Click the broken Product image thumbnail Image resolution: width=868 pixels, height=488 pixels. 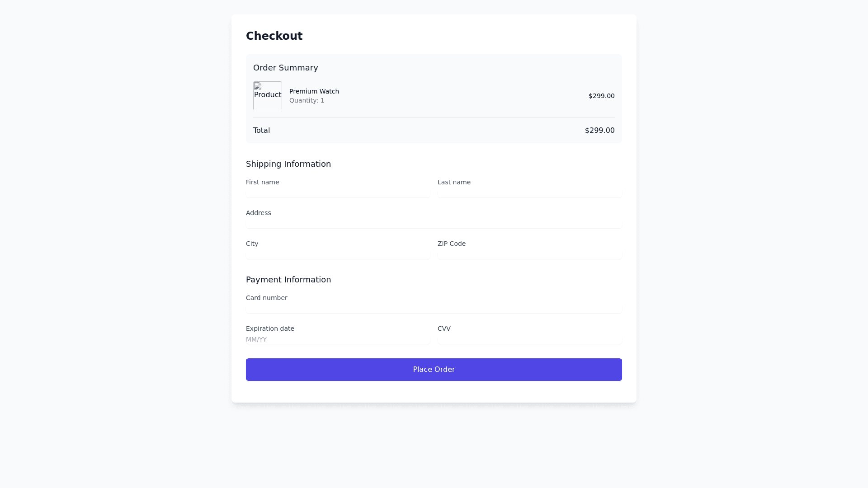click(268, 96)
